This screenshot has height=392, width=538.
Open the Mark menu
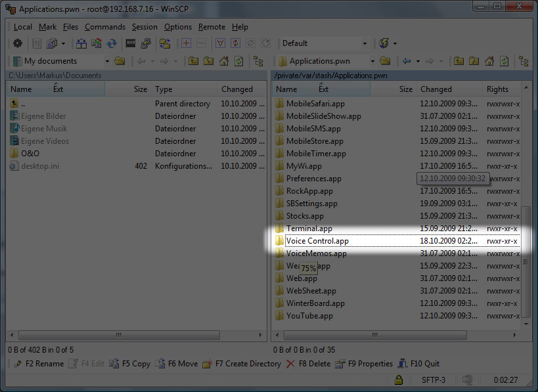pyautogui.click(x=47, y=27)
